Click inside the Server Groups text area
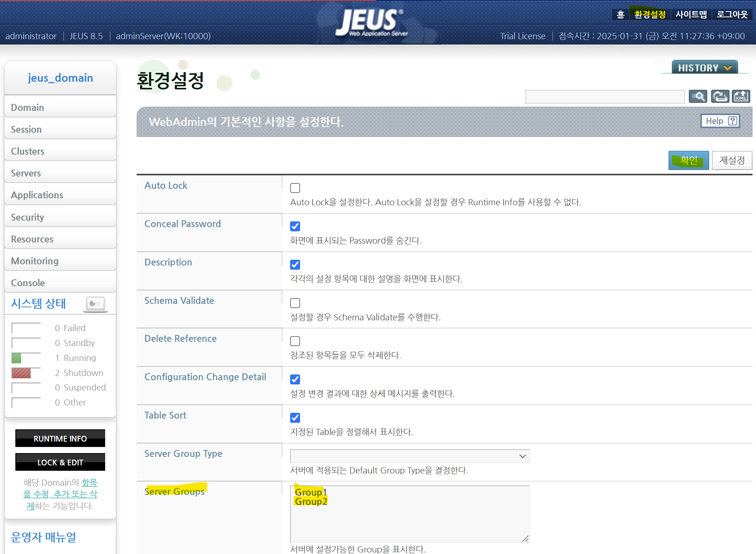 point(410,514)
